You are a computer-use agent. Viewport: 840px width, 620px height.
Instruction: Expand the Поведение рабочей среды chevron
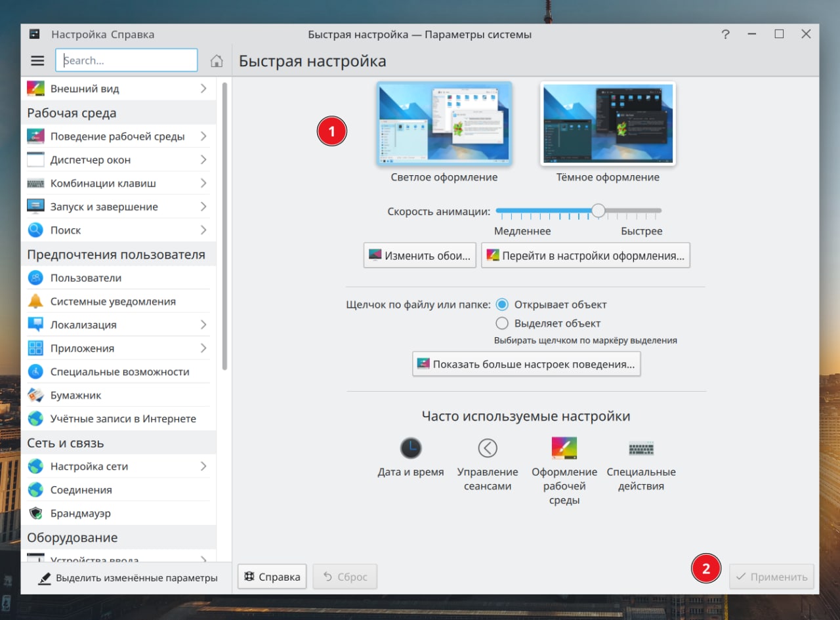click(203, 136)
